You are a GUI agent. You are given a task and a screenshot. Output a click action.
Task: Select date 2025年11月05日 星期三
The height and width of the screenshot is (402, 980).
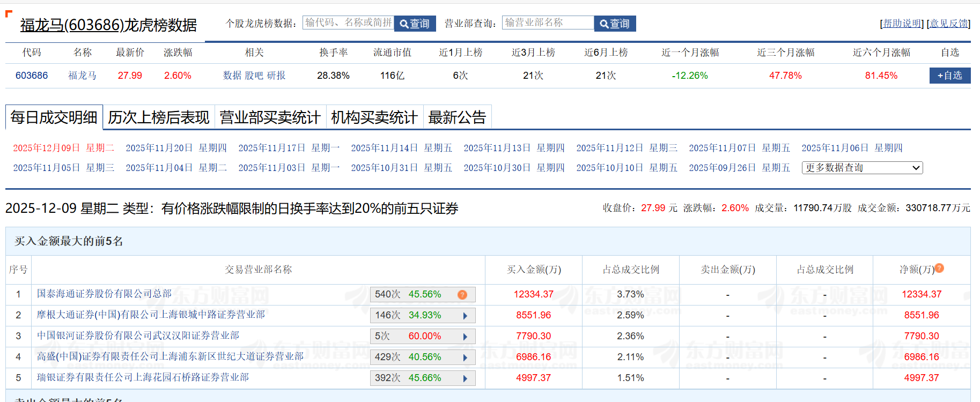[x=64, y=168]
